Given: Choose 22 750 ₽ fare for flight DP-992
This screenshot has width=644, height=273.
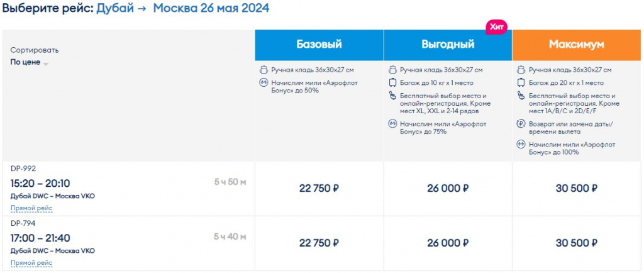Looking at the screenshot, I should click(x=319, y=188).
